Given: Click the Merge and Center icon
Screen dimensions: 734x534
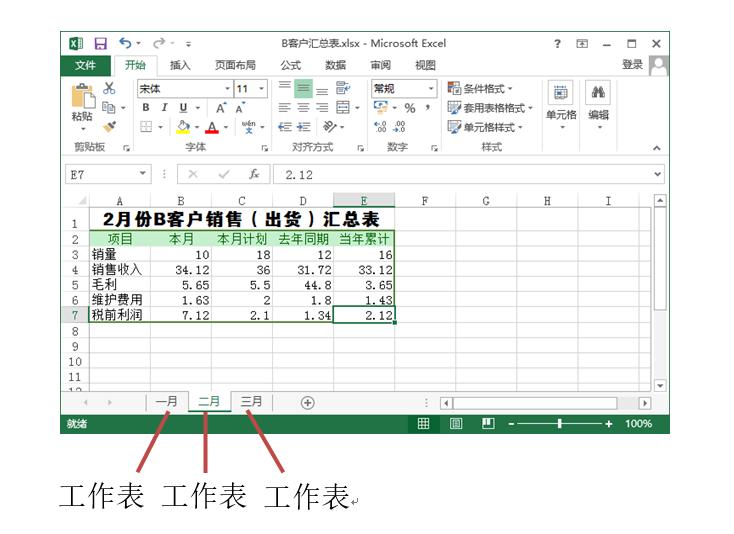Looking at the screenshot, I should 343,108.
